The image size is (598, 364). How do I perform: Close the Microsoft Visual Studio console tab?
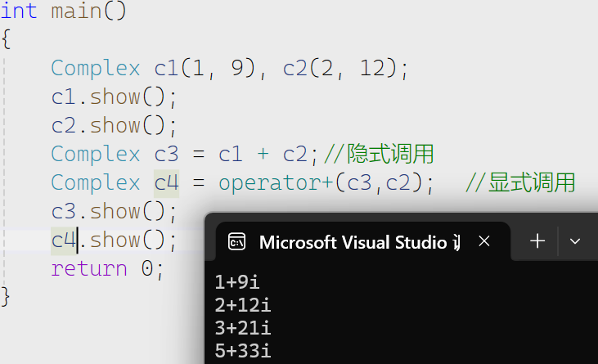click(484, 241)
